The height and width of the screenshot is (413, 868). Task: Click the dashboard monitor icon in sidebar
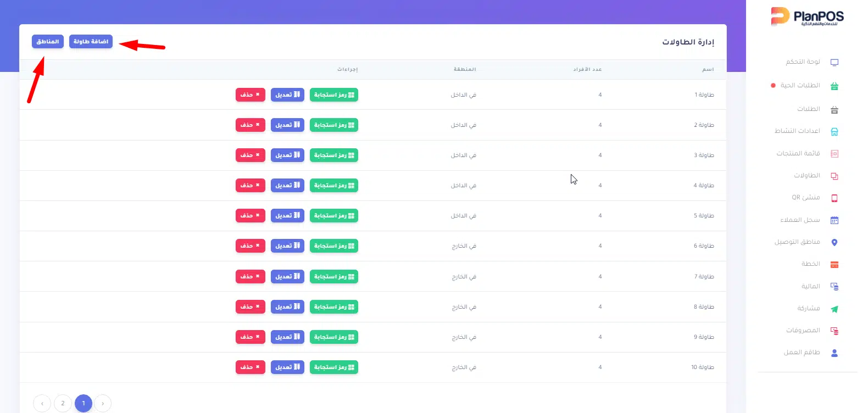click(x=834, y=63)
